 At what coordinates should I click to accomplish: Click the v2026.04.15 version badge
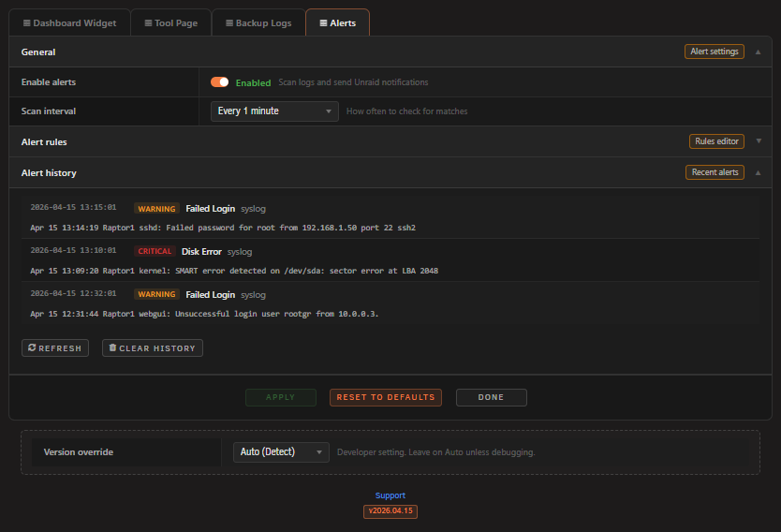(x=390, y=511)
